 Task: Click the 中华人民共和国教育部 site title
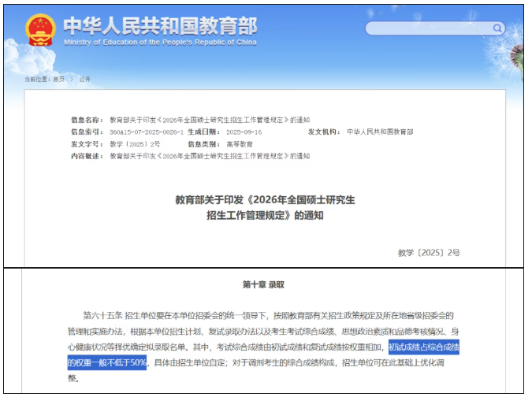point(159,24)
